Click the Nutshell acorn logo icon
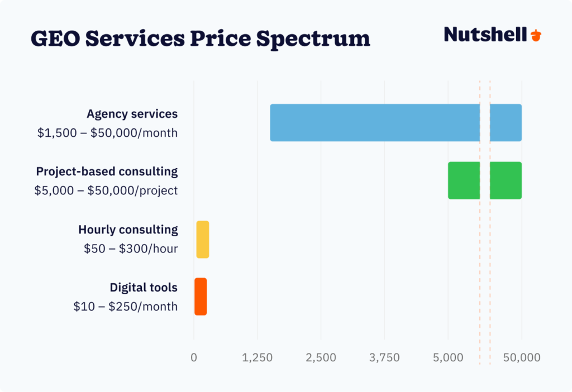The width and height of the screenshot is (572, 392). click(536, 35)
